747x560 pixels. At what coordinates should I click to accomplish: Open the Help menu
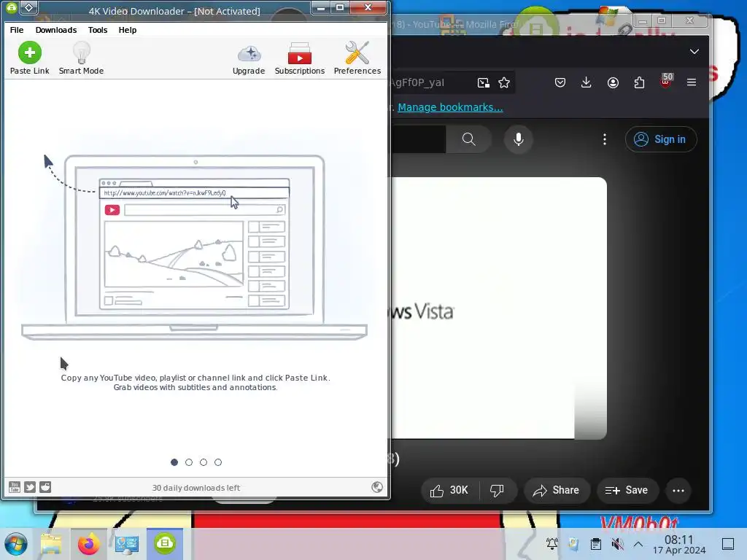(127, 29)
